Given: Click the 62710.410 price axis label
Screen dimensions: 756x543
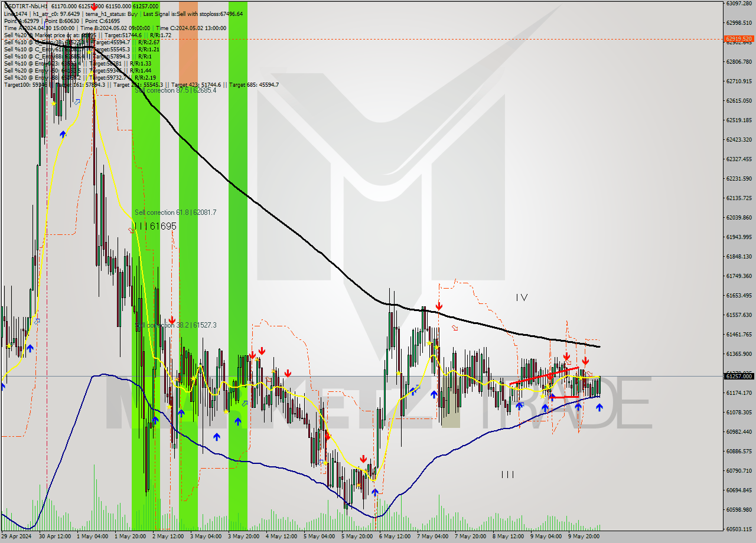Looking at the screenshot, I should coord(739,81).
